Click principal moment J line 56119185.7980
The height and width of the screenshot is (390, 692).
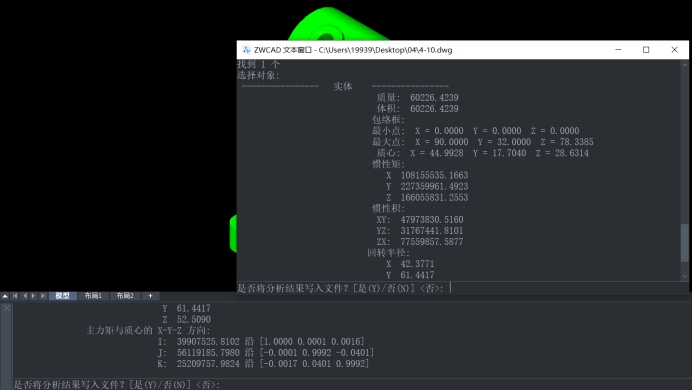pos(266,352)
